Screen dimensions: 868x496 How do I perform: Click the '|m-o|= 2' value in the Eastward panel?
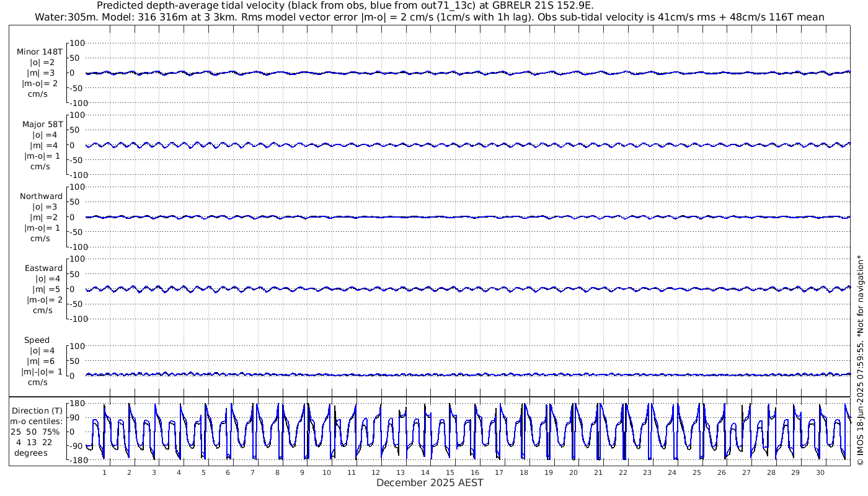coord(45,299)
